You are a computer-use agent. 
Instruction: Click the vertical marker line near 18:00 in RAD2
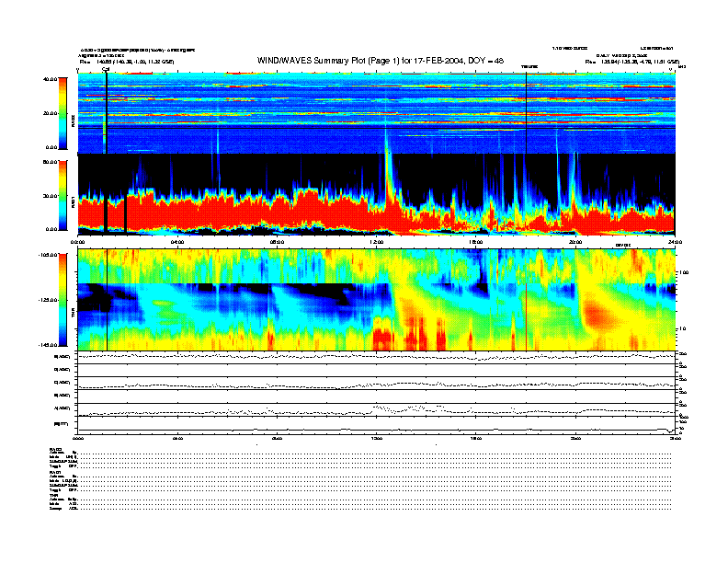pyautogui.click(x=526, y=110)
